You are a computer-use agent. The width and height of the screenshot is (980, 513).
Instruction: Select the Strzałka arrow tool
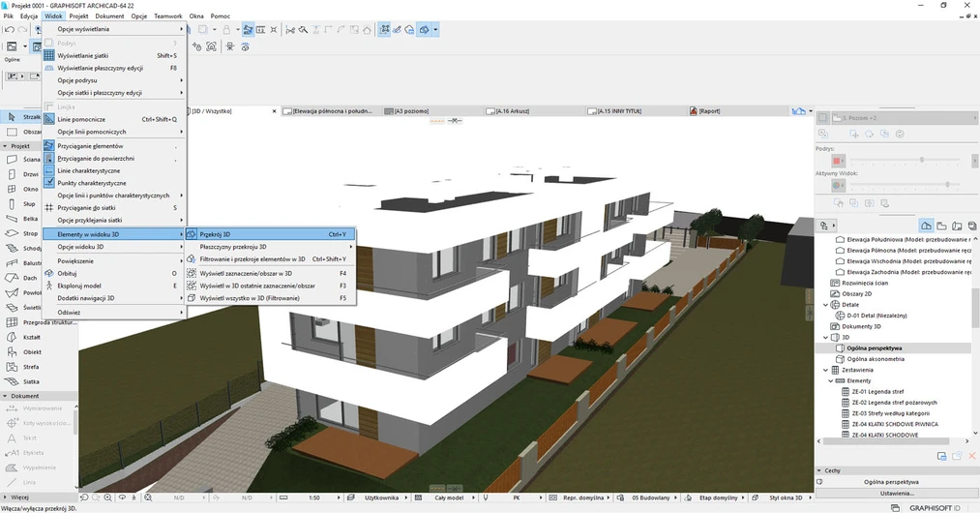pos(21,117)
